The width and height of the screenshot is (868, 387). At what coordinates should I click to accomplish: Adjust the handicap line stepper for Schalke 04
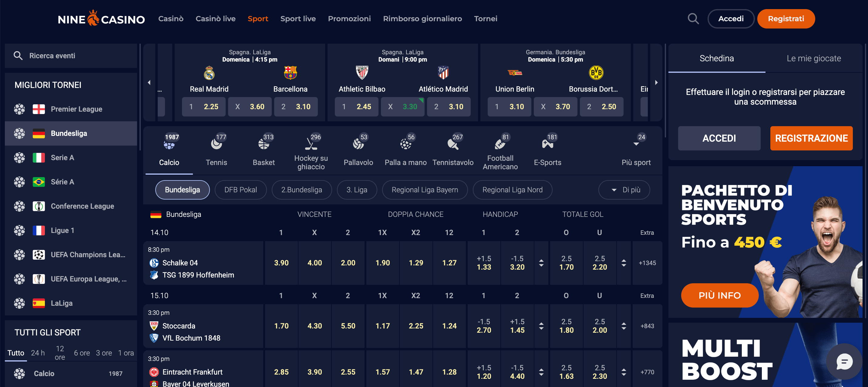click(x=541, y=263)
